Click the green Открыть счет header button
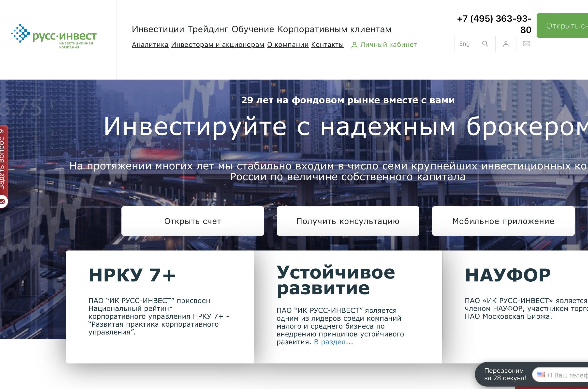The width and height of the screenshot is (588, 389). 562,26
